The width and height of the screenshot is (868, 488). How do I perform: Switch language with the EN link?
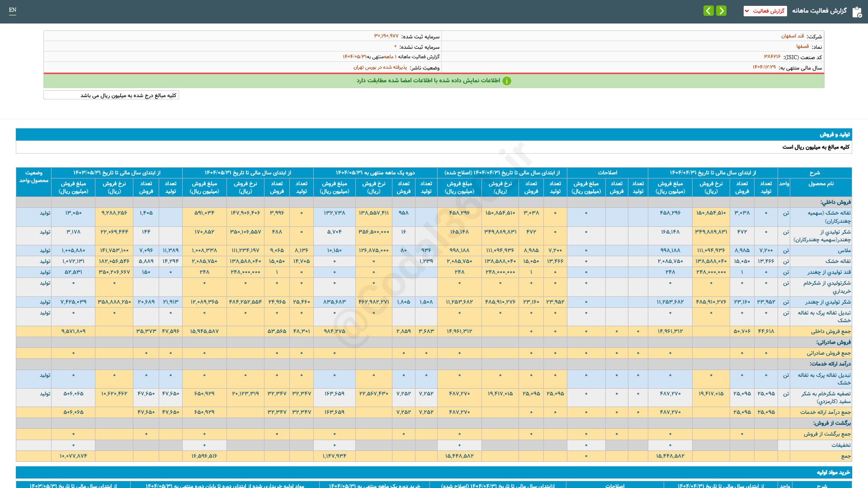pyautogui.click(x=13, y=10)
